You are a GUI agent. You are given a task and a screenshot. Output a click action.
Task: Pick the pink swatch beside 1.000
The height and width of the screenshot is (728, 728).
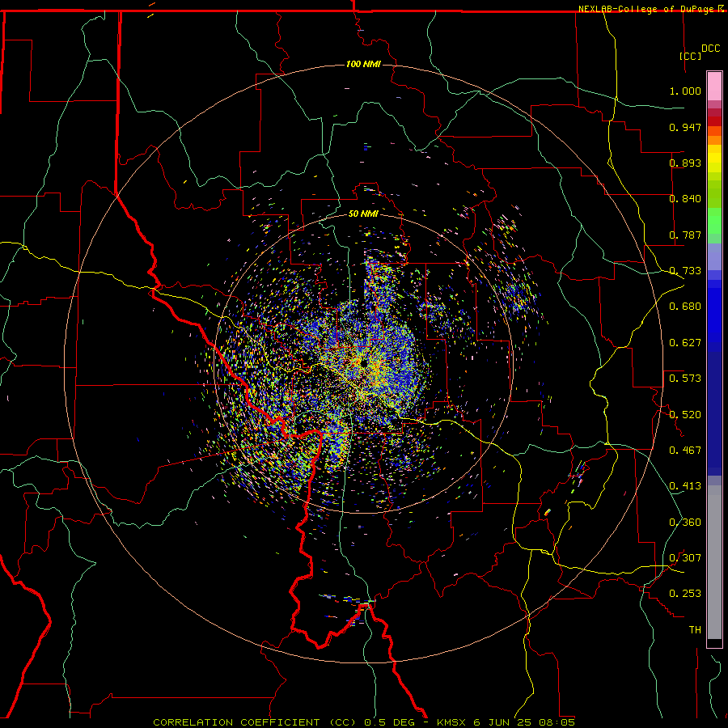tap(714, 87)
